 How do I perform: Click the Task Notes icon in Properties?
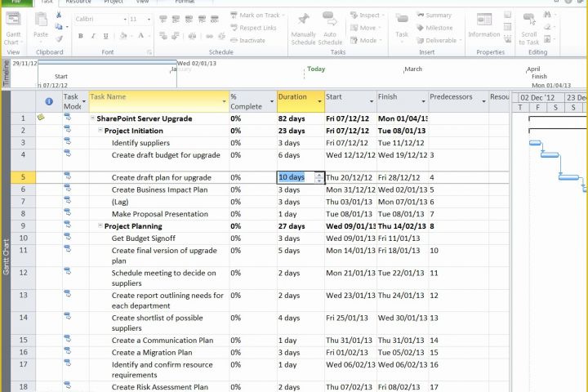[x=507, y=15]
